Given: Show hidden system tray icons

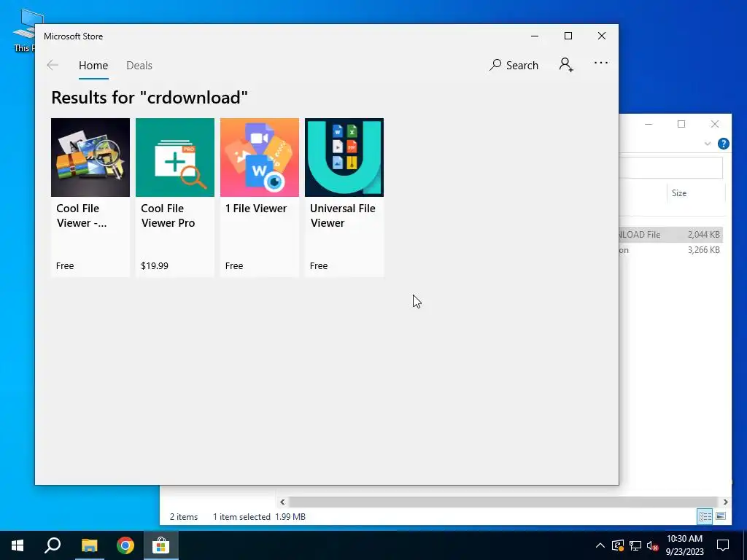Looking at the screenshot, I should 600,545.
